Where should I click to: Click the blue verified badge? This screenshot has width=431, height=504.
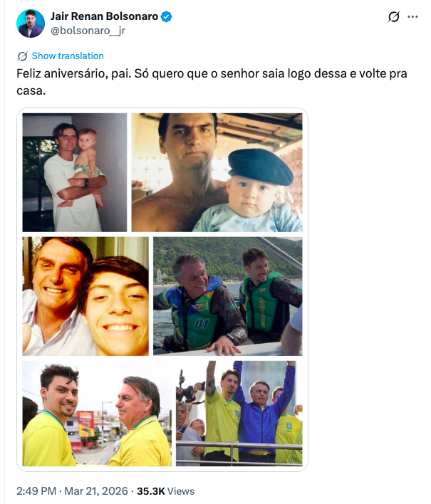(x=166, y=16)
